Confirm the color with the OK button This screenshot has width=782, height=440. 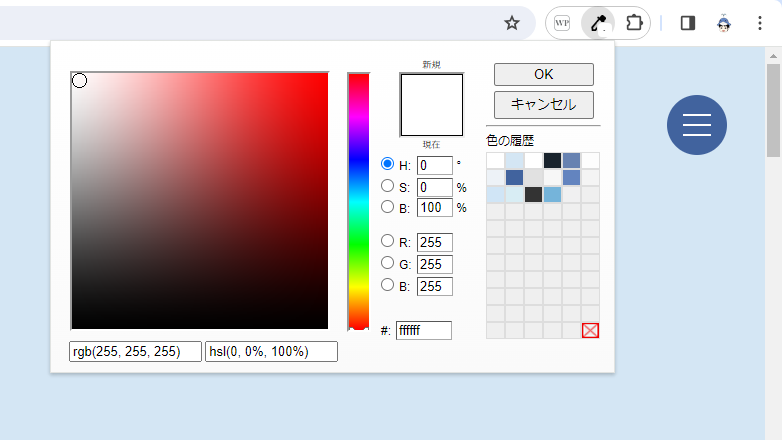pos(544,74)
